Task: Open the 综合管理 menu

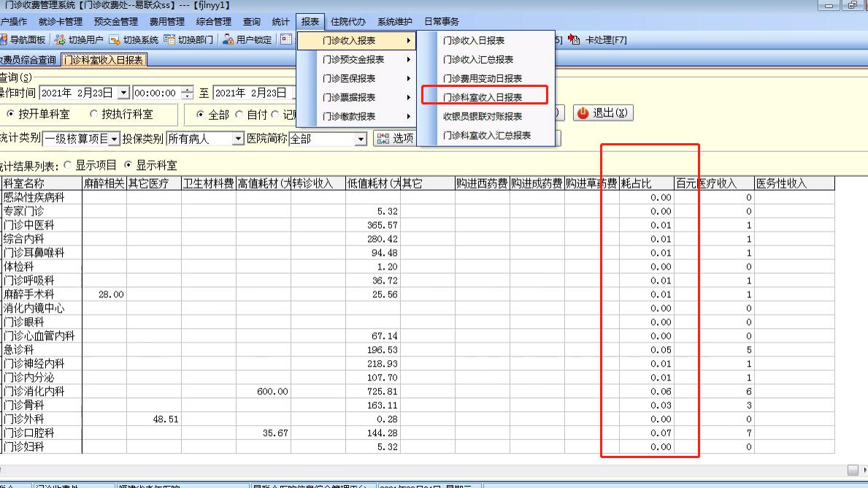Action: coord(214,22)
